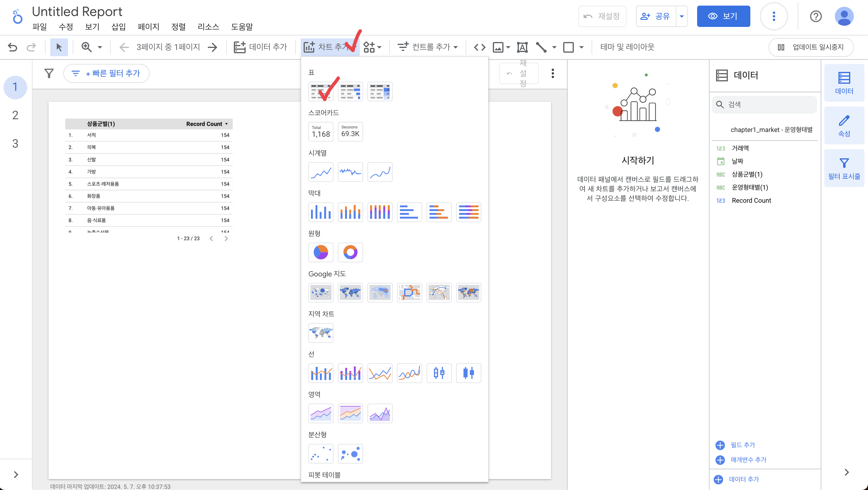Switch to the 속성 panel tab

point(844,126)
